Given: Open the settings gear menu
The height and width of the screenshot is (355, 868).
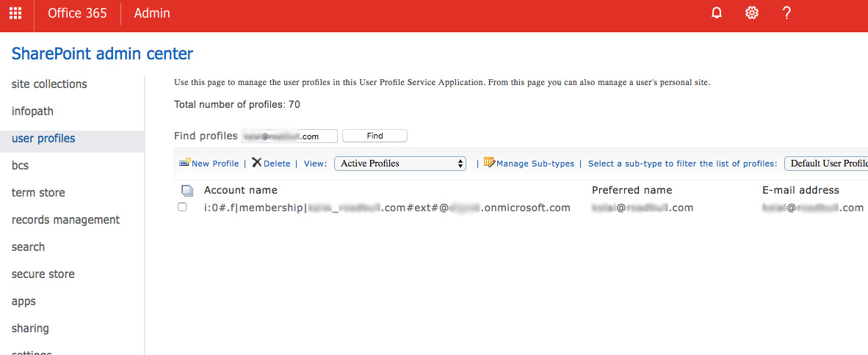Looking at the screenshot, I should tap(751, 13).
